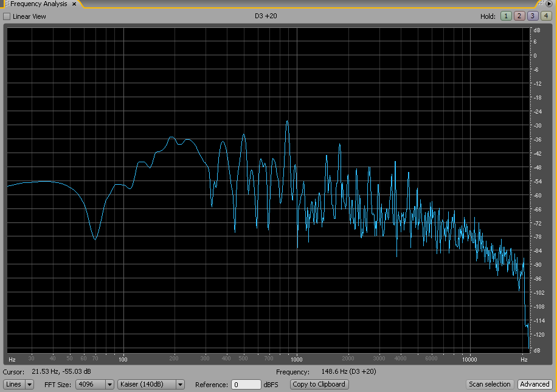Viewport: 557px width, 392px height.
Task: Click Hold button 1
Action: [x=506, y=16]
